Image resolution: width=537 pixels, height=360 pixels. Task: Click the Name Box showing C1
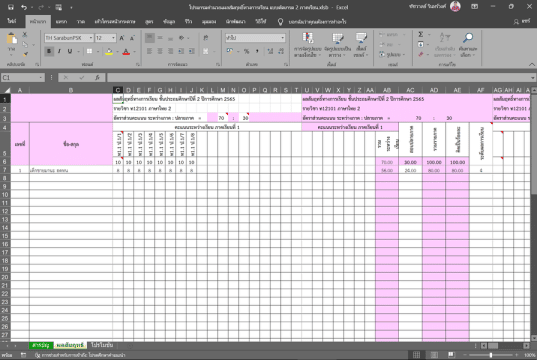pyautogui.click(x=23, y=78)
